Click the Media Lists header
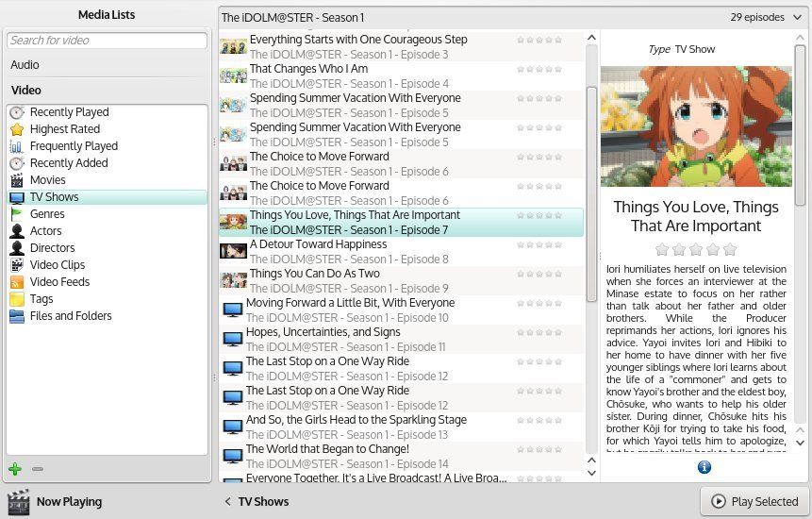This screenshot has height=519, width=812. click(x=107, y=15)
